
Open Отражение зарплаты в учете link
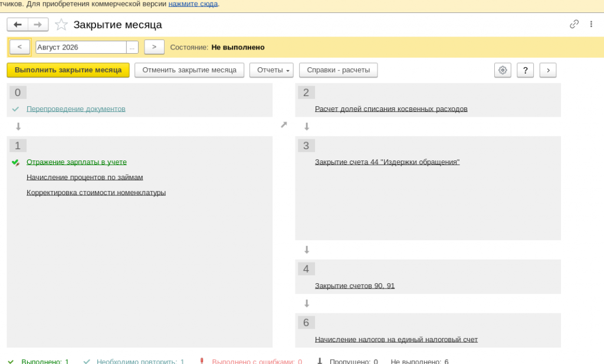(76, 162)
